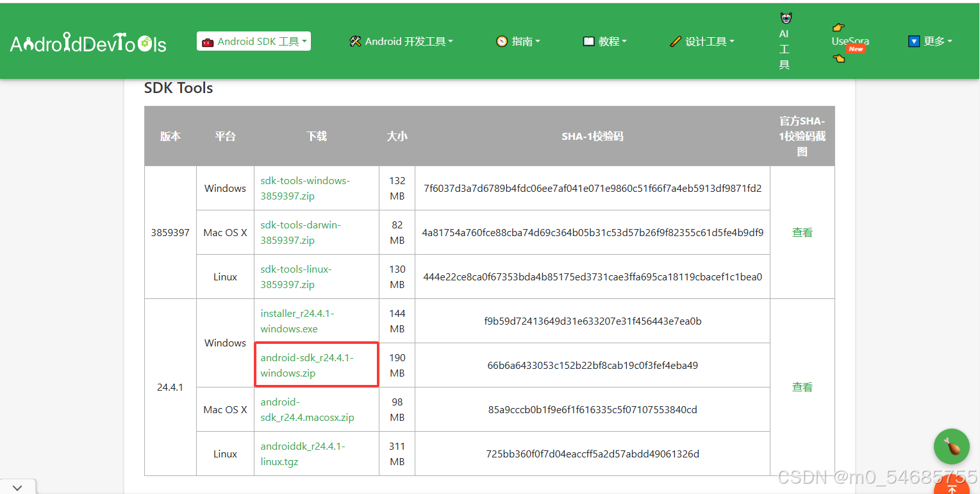
Task: Expand the Android 开发工具 menu
Action: (x=401, y=41)
